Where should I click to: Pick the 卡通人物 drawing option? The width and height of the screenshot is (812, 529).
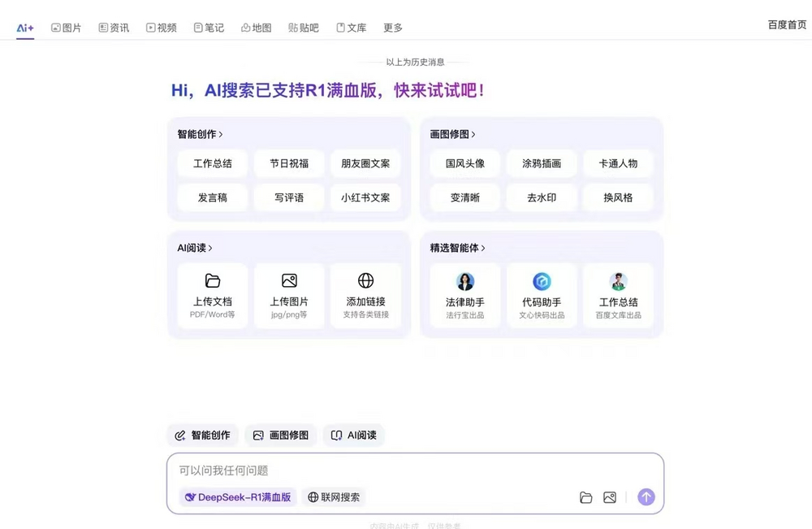[618, 163]
